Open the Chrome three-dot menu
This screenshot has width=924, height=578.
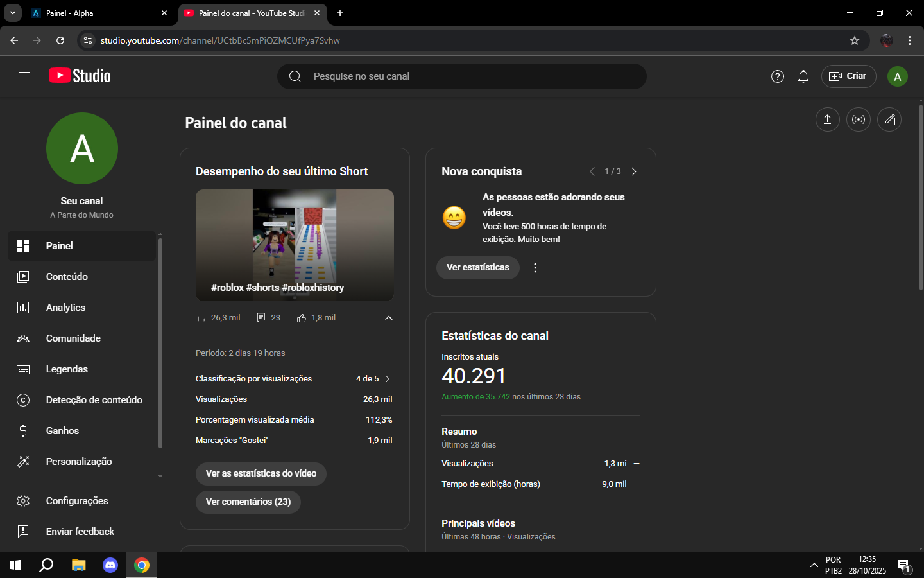point(910,40)
